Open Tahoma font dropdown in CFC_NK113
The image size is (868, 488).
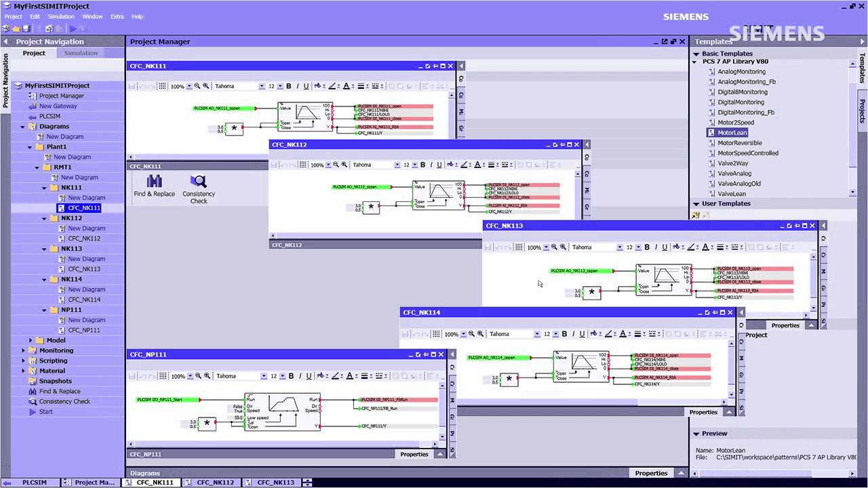click(619, 248)
